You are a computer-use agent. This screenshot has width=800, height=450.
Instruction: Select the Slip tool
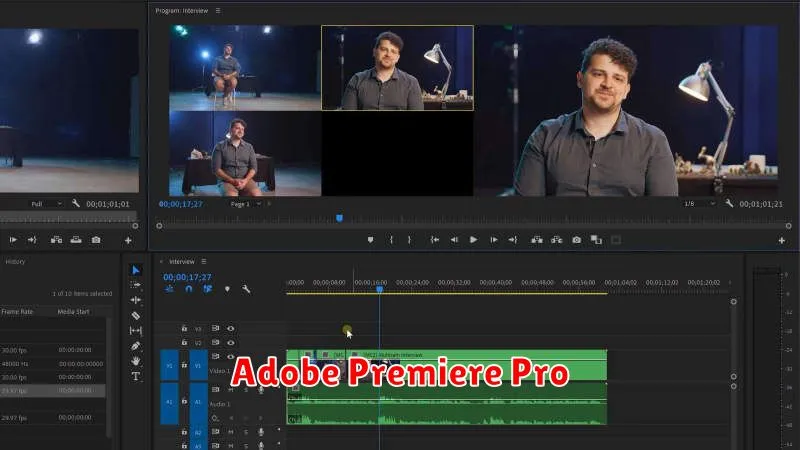[x=136, y=331]
